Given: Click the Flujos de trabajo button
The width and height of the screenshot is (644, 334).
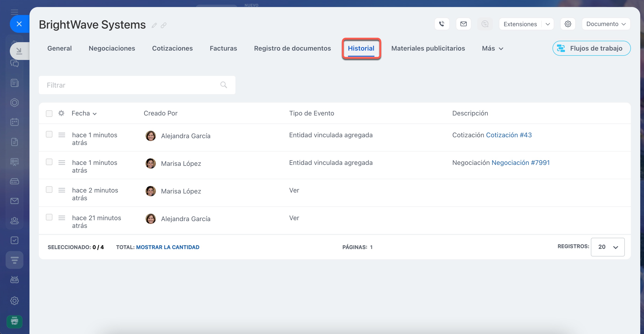Looking at the screenshot, I should tap(592, 48).
